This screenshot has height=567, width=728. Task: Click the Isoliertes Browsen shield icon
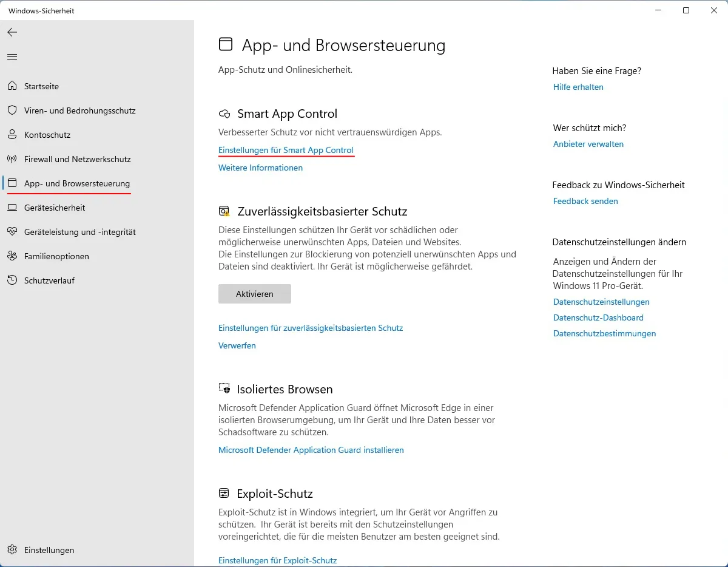pyautogui.click(x=224, y=389)
